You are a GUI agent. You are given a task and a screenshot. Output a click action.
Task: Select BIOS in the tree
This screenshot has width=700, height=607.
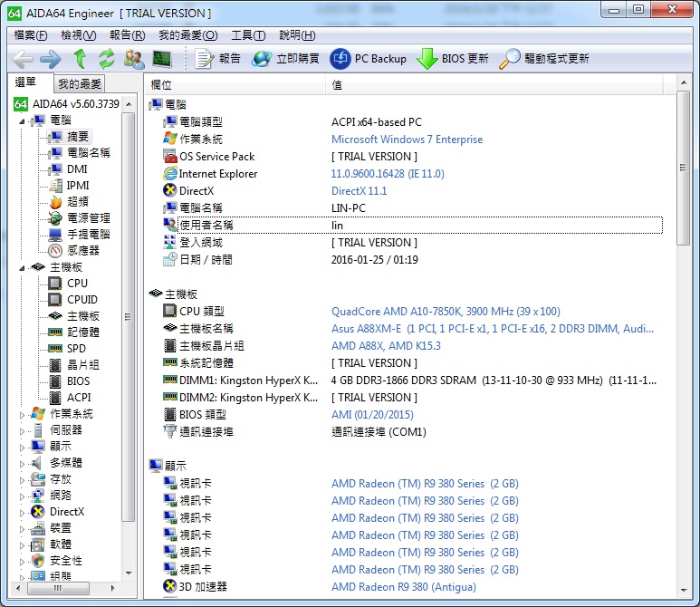point(79,381)
